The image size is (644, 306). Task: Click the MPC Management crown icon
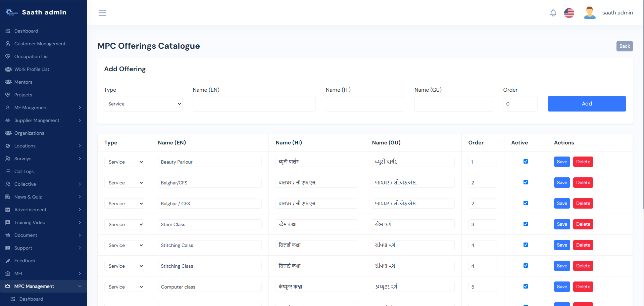8,286
